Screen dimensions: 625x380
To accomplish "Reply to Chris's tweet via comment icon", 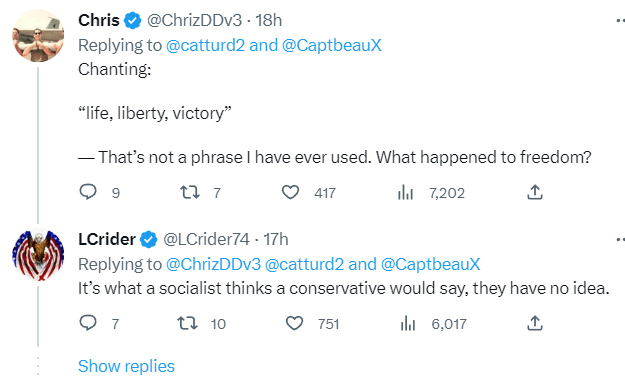I will [88, 192].
